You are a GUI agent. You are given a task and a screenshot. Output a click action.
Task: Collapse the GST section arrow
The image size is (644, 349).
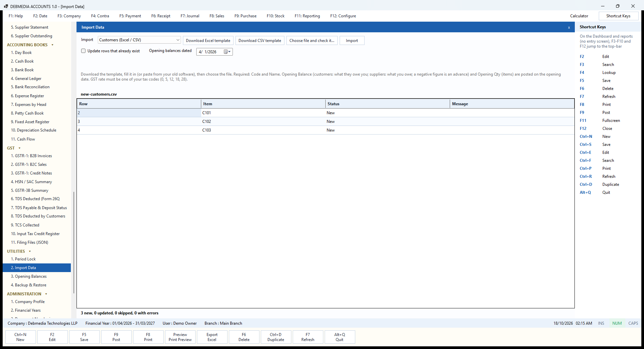pyautogui.click(x=19, y=148)
